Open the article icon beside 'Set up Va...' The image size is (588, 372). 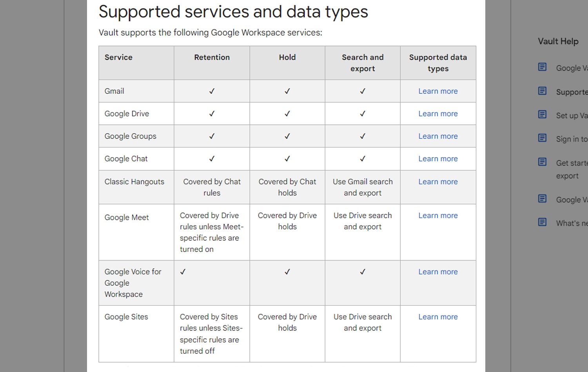[542, 114]
